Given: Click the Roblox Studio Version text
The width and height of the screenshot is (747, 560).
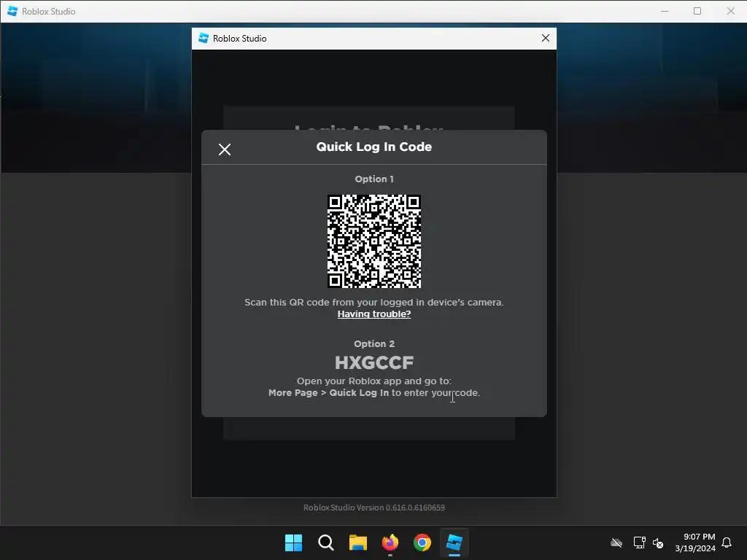Looking at the screenshot, I should [374, 507].
